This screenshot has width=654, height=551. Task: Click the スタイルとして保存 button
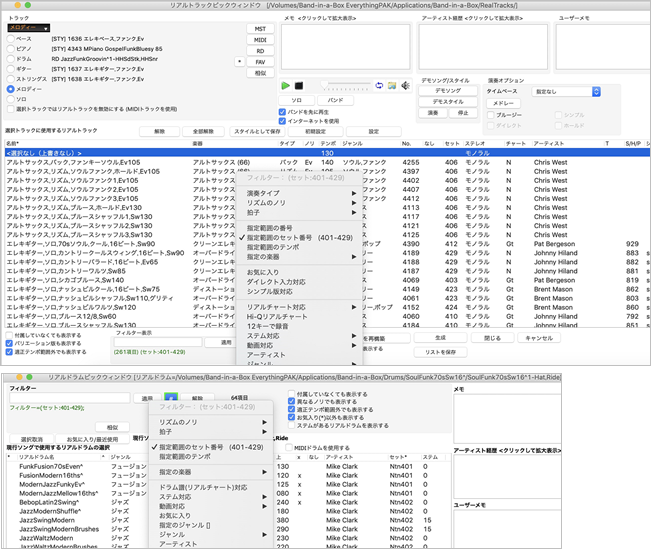(x=257, y=131)
